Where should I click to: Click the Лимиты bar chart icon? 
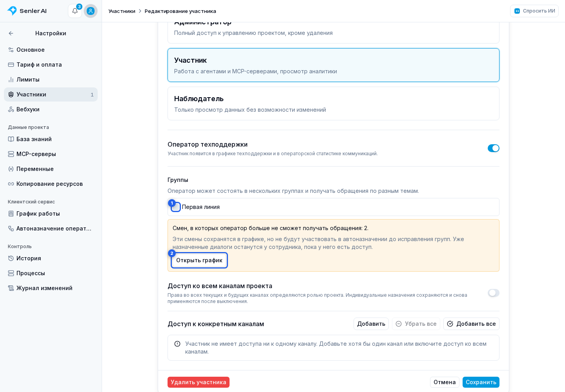(11, 80)
